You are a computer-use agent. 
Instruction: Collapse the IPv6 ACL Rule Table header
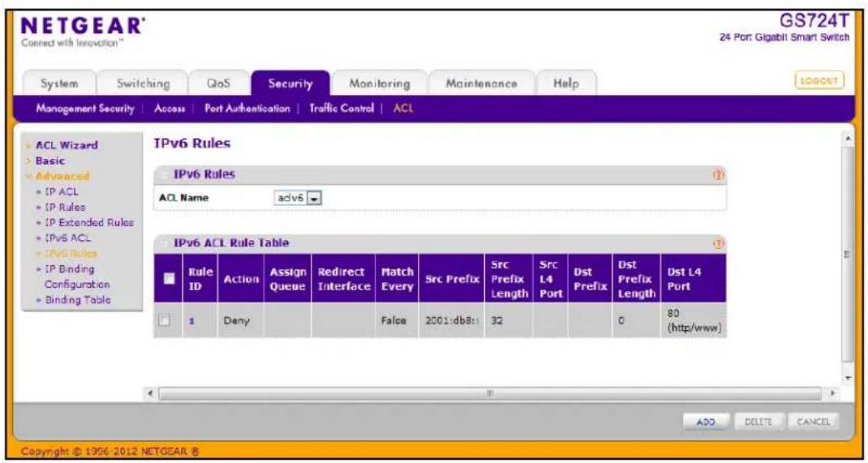[164, 242]
